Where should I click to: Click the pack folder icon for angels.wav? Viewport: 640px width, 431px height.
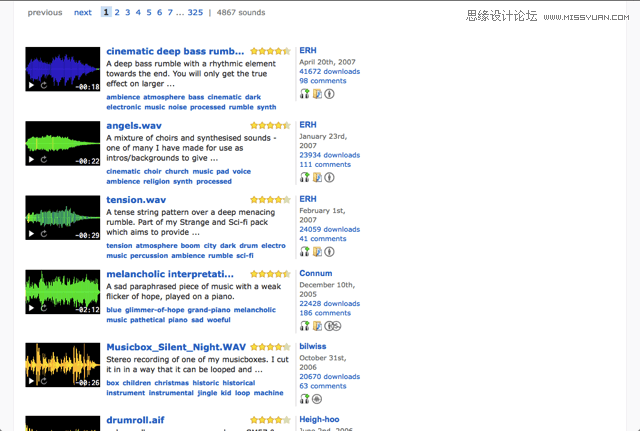[x=317, y=178]
